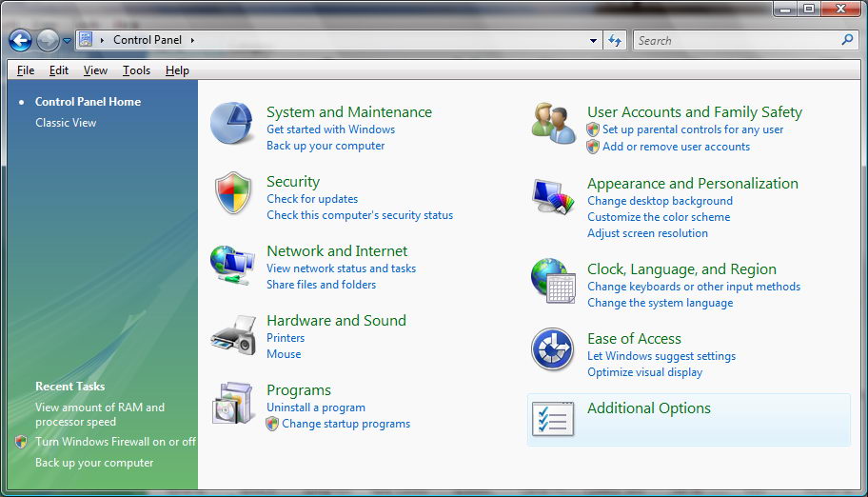Screen dimensions: 868x497
Task: Click the Hardware and Sound printer icon
Action: click(233, 335)
